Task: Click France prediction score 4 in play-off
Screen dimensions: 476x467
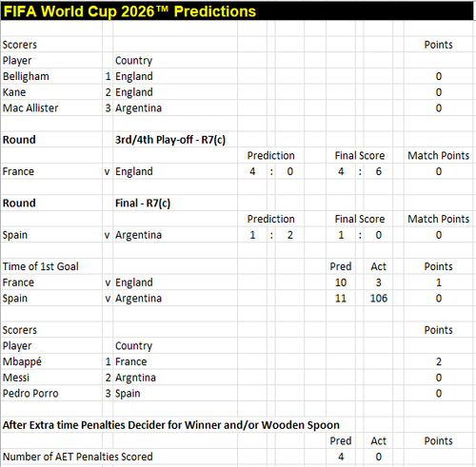Action: (x=252, y=171)
